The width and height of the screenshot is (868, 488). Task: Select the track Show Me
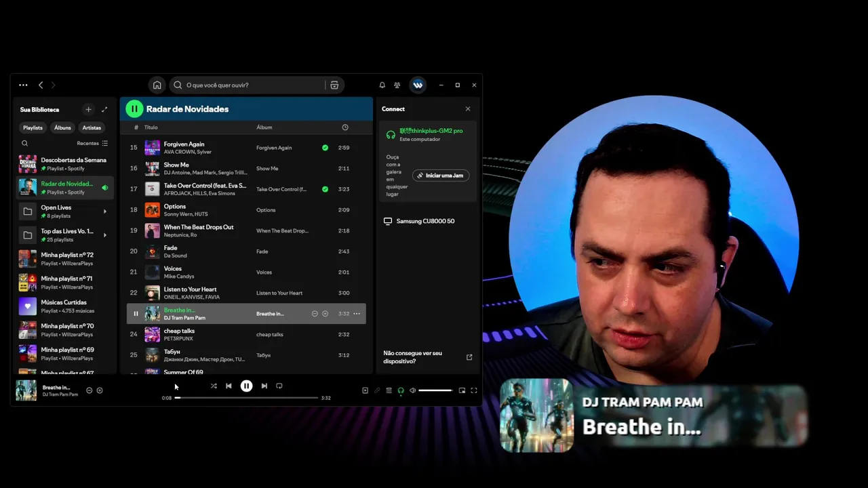tap(246, 168)
